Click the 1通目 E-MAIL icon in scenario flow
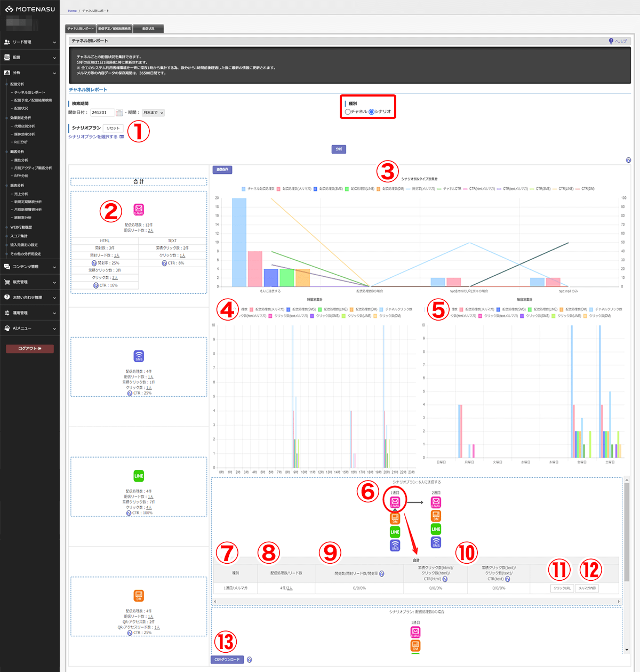 395,502
